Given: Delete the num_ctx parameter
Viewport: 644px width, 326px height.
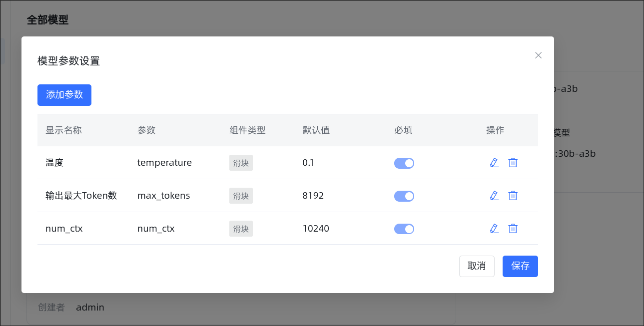Looking at the screenshot, I should tap(513, 229).
